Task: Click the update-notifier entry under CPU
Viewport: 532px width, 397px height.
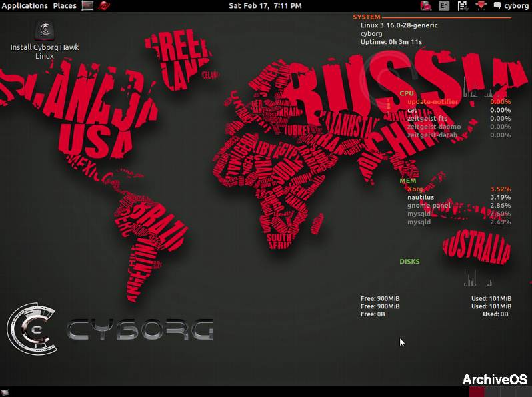Action: coord(433,101)
